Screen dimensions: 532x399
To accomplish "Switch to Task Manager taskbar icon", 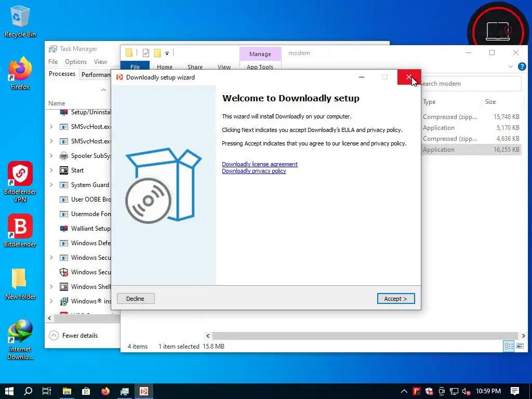I will coord(125,391).
